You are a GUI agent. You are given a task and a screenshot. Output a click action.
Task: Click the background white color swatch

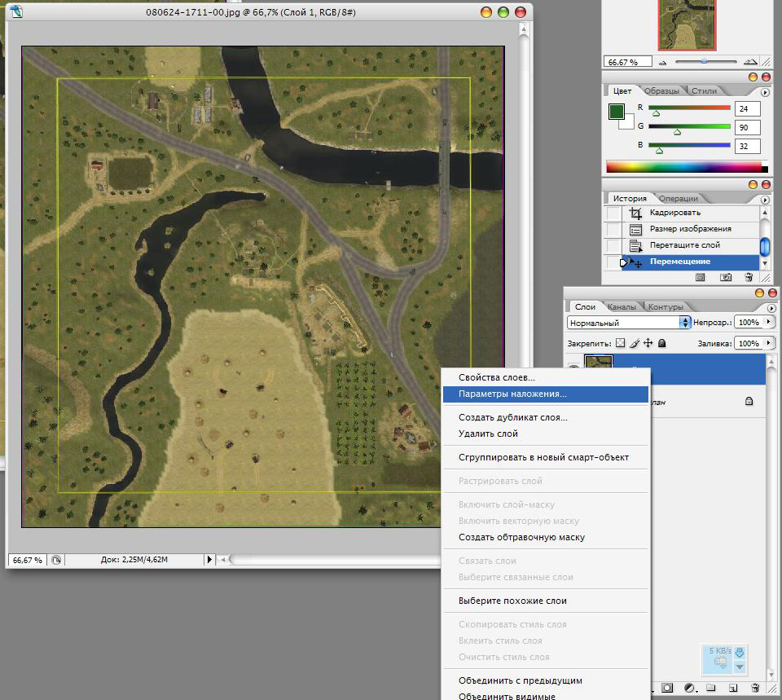tap(628, 123)
